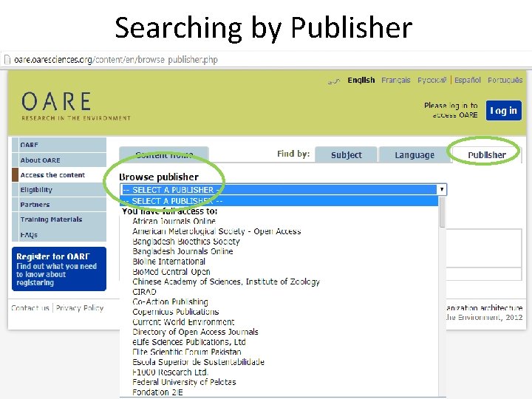Viewport: 532px width, 399px height.
Task: Select Copernicus Publications
Action: pos(175,312)
